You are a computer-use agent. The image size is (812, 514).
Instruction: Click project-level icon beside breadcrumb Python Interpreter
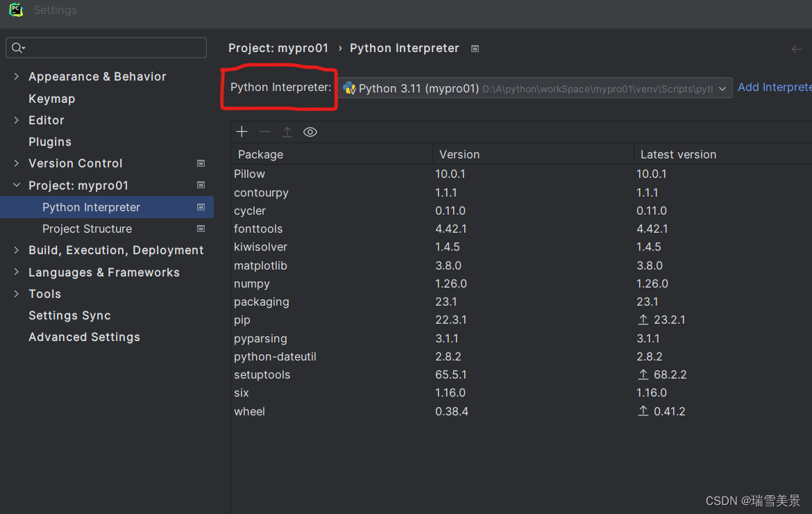pos(475,49)
